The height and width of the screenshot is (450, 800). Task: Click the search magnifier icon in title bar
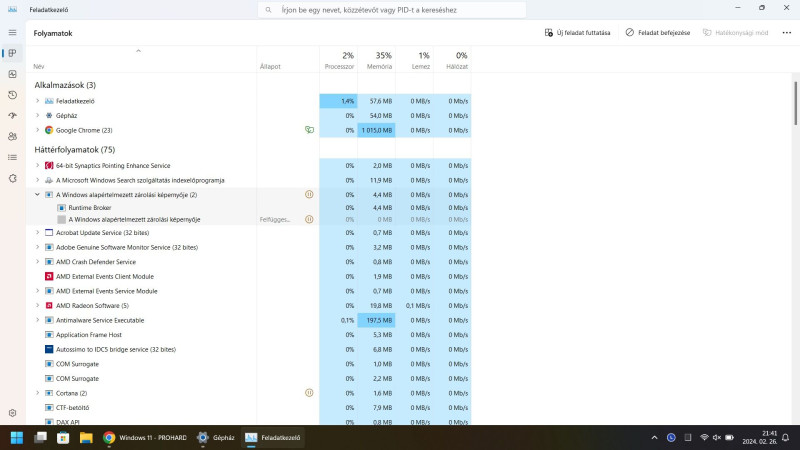pyautogui.click(x=268, y=10)
